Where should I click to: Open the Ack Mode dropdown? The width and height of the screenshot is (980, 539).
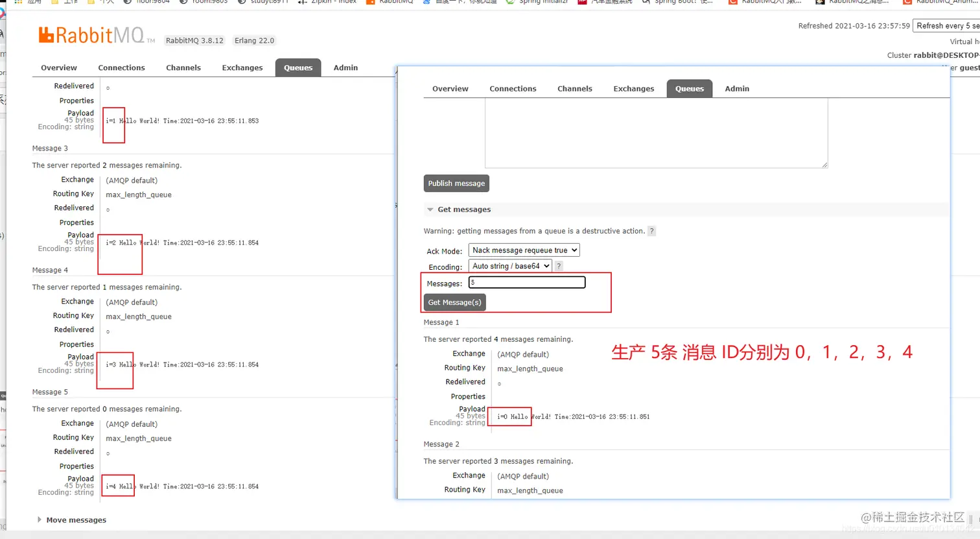pos(524,250)
